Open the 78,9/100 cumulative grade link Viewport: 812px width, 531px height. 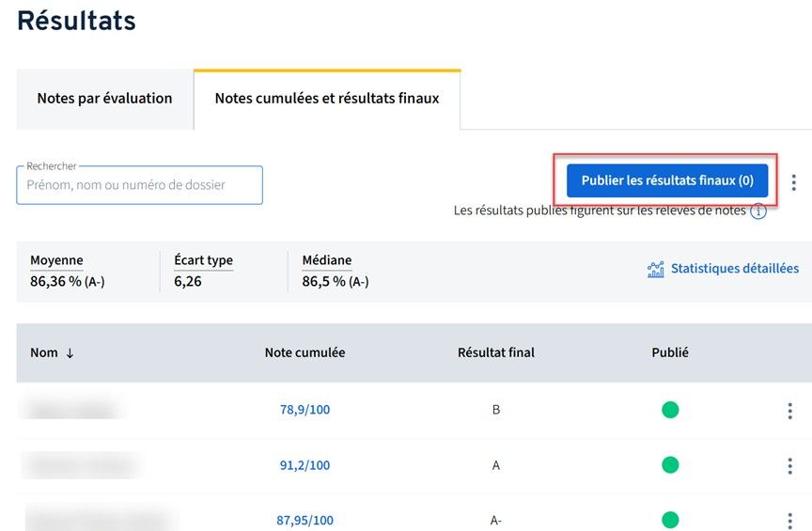(304, 410)
